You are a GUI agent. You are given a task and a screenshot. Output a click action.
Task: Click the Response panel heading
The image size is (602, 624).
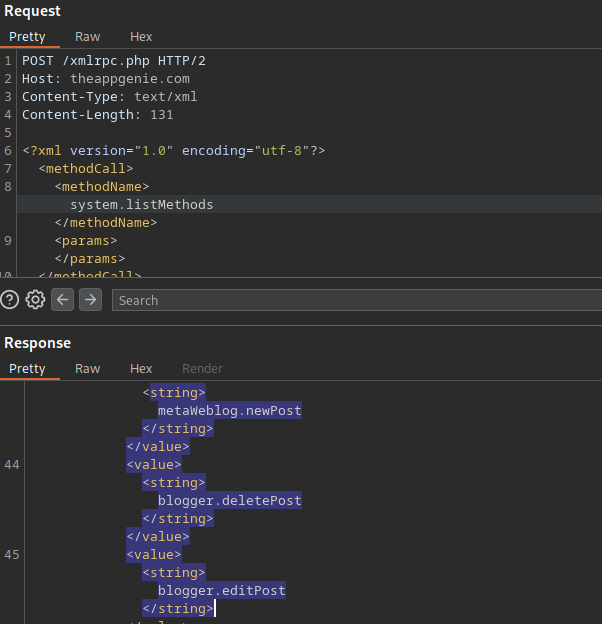point(37,343)
